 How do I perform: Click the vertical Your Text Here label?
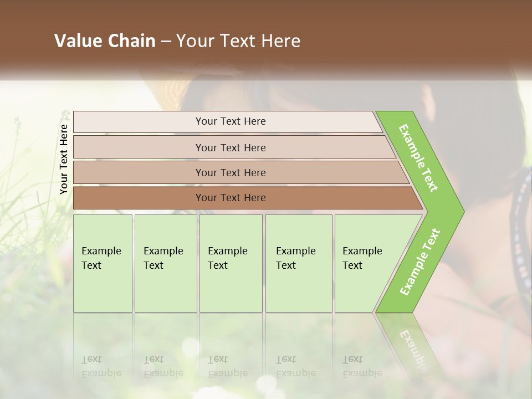[64, 159]
